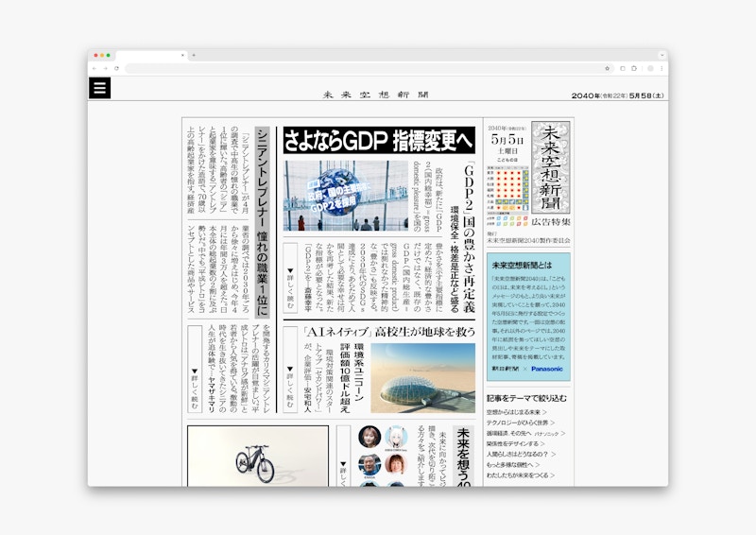Open a new tab with plus icon

(194, 55)
